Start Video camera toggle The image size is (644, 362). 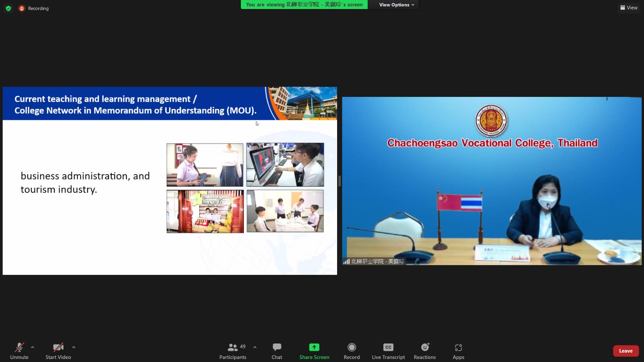[58, 351]
